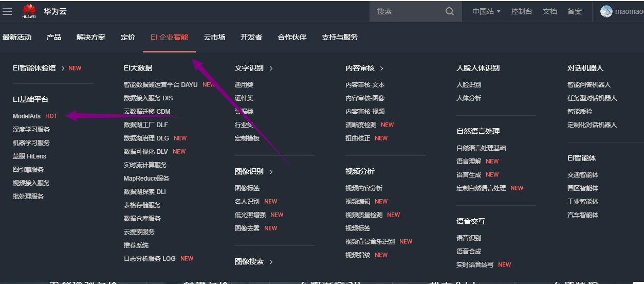Open the 云市场 nav item
The width and height of the screenshot is (644, 284).
(x=214, y=37)
